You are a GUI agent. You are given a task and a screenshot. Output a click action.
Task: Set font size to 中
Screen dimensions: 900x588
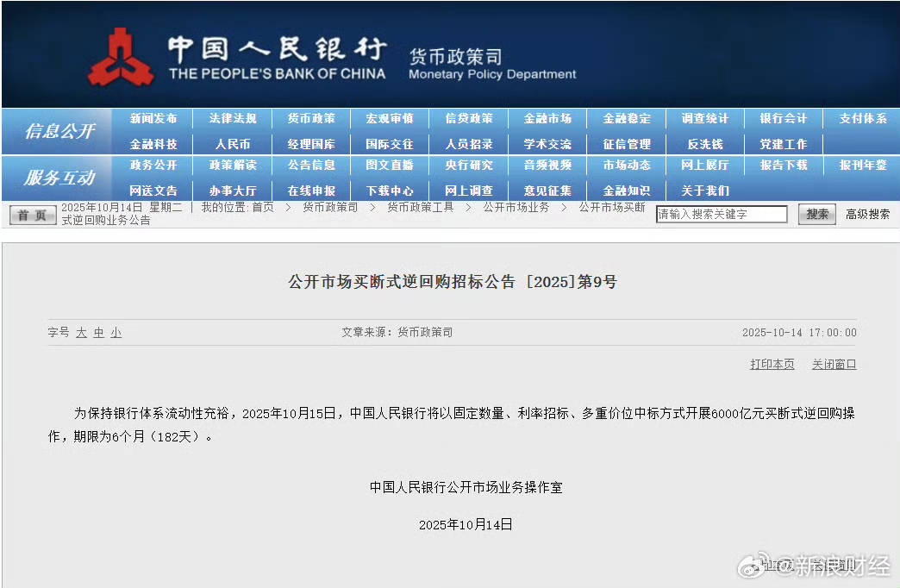pyautogui.click(x=99, y=333)
